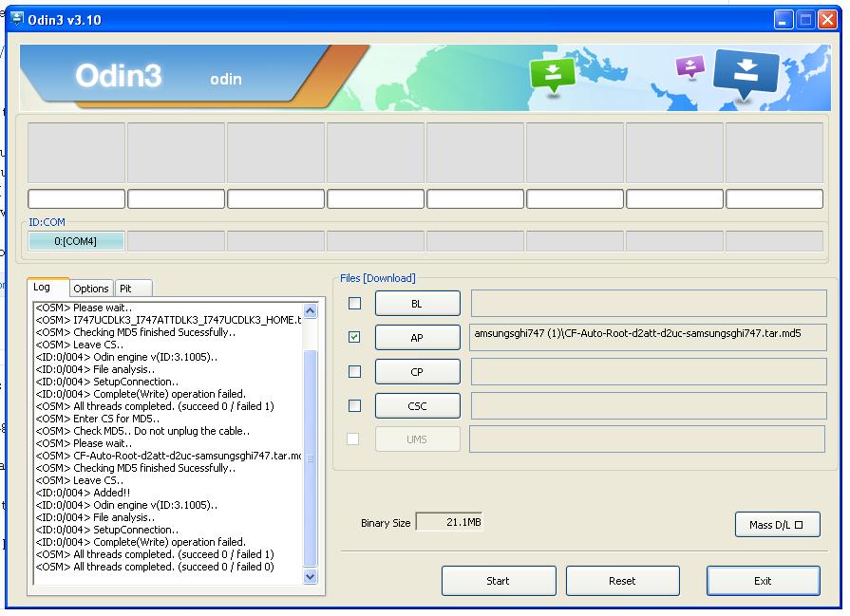Click the Binary Size 21.1MB field
The image size is (850, 616).
449,522
